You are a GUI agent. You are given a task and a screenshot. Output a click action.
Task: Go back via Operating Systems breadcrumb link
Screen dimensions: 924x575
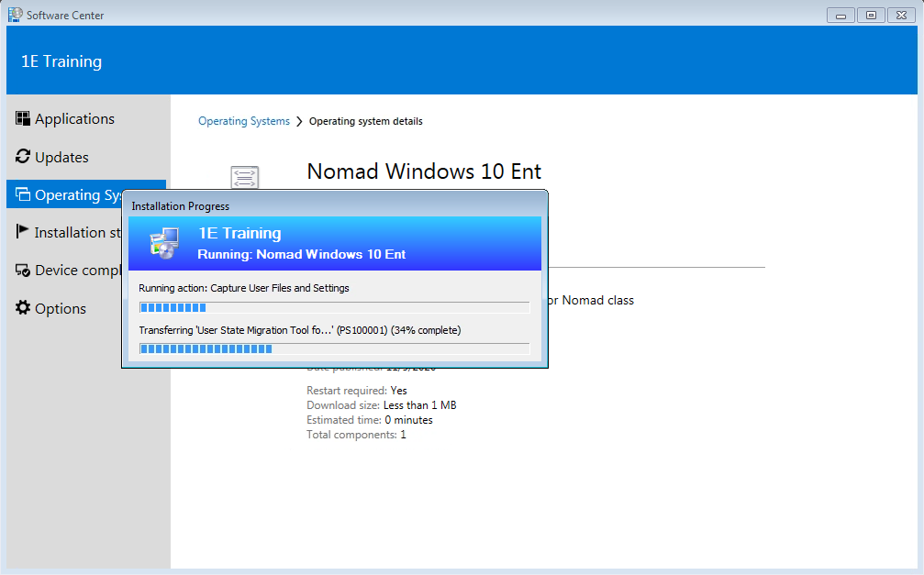pos(243,121)
